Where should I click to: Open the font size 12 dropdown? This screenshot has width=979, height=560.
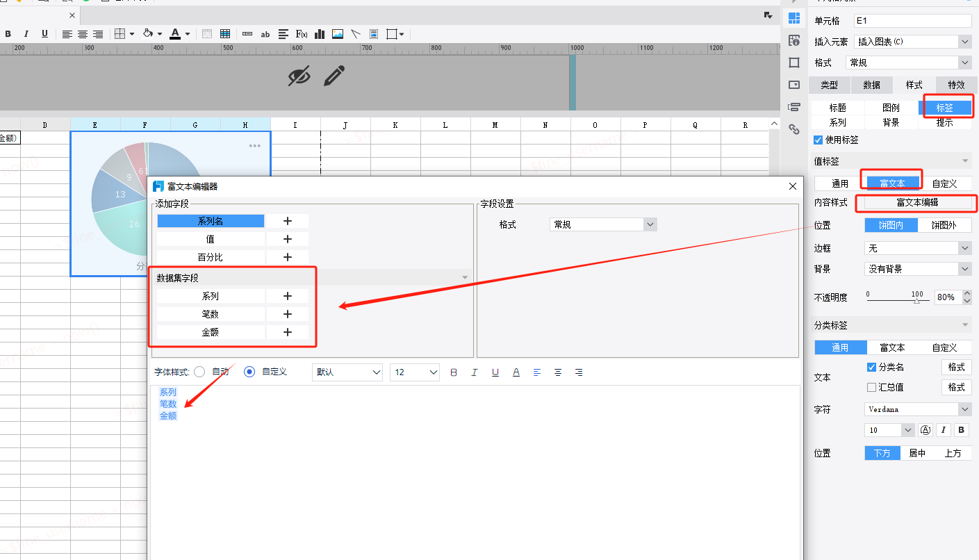tap(415, 372)
